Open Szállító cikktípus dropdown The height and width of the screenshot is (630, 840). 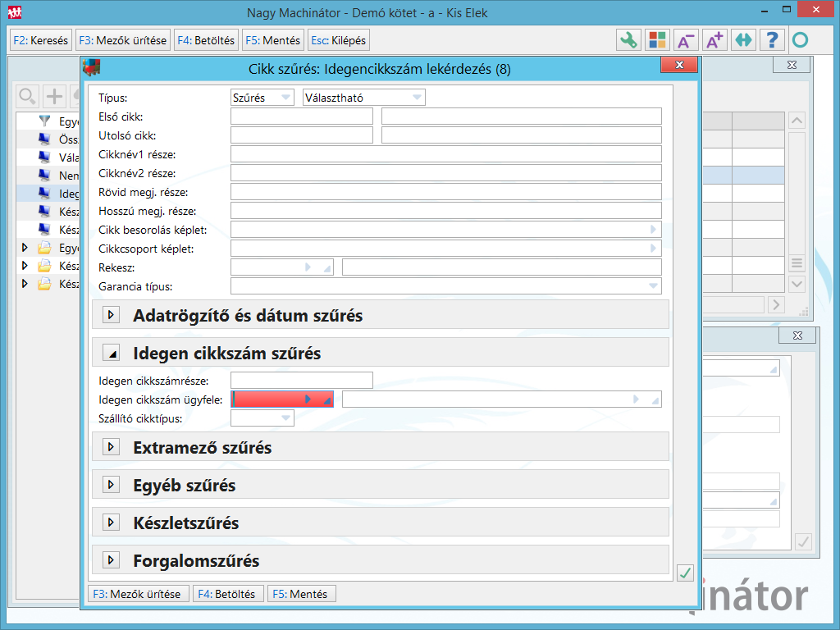coord(262,418)
